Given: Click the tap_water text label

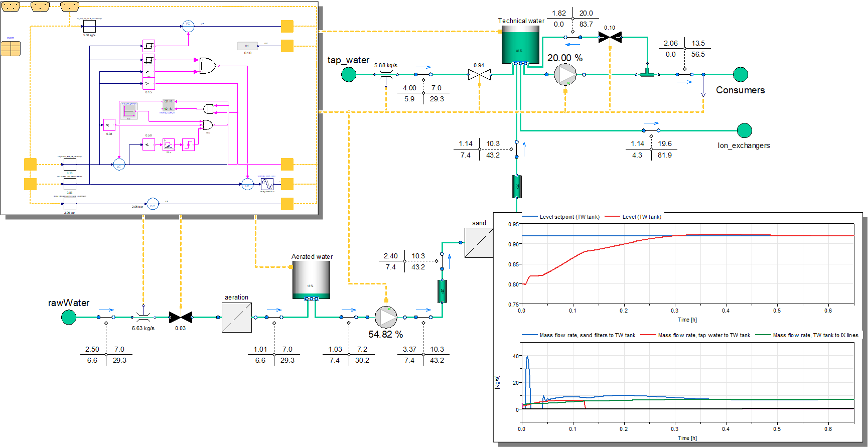Looking at the screenshot, I should 348,60.
